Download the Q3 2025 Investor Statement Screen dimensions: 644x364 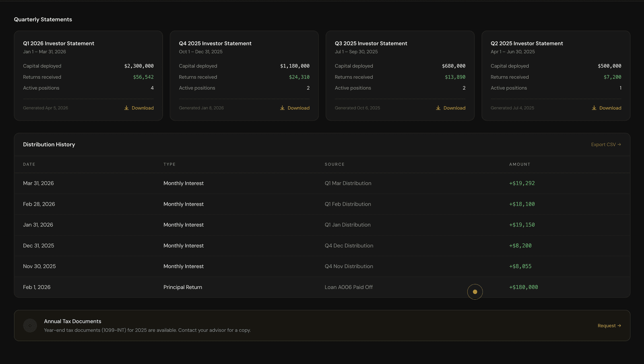point(450,108)
